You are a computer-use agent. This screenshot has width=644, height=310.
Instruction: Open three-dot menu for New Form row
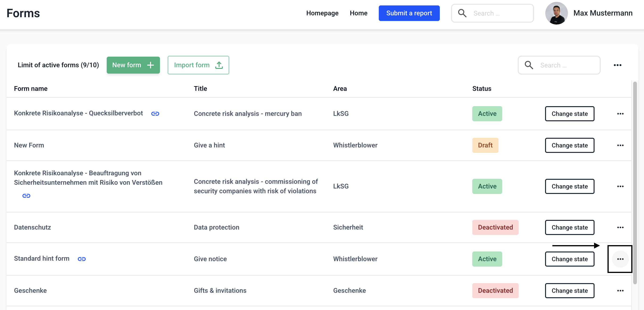pos(620,145)
